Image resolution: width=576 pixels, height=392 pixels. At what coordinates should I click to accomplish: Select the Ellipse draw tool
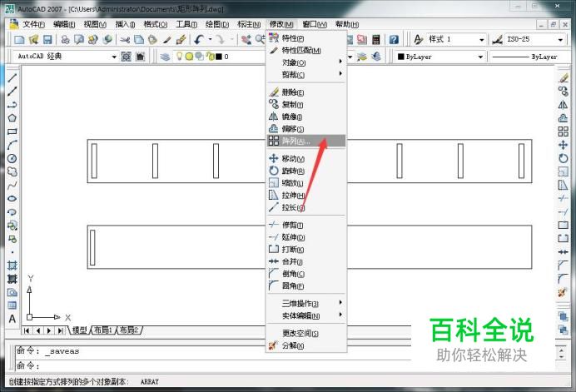point(12,198)
